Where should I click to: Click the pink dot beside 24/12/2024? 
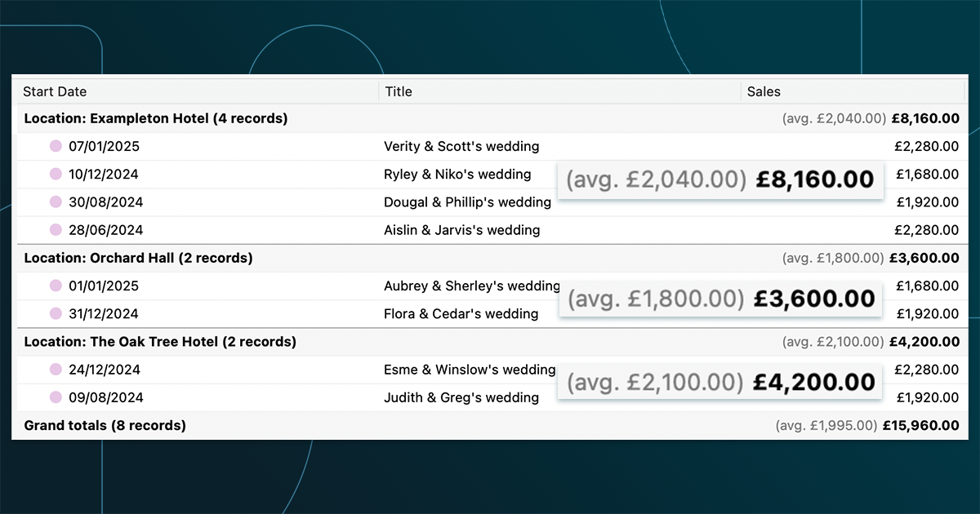pyautogui.click(x=56, y=370)
